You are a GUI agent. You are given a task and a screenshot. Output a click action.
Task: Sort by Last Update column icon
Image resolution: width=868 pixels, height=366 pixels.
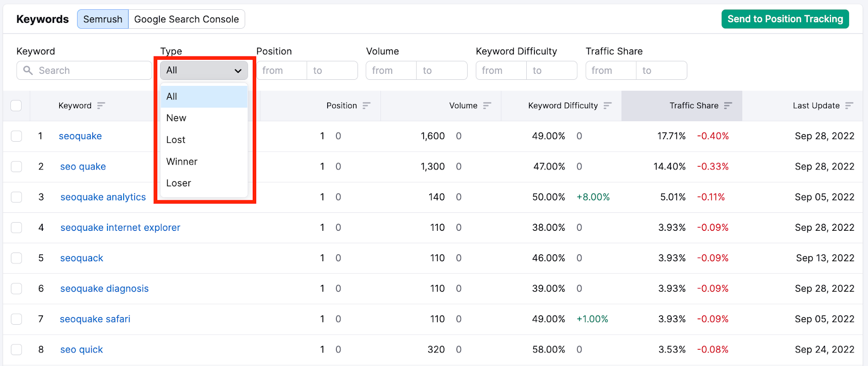tap(849, 105)
